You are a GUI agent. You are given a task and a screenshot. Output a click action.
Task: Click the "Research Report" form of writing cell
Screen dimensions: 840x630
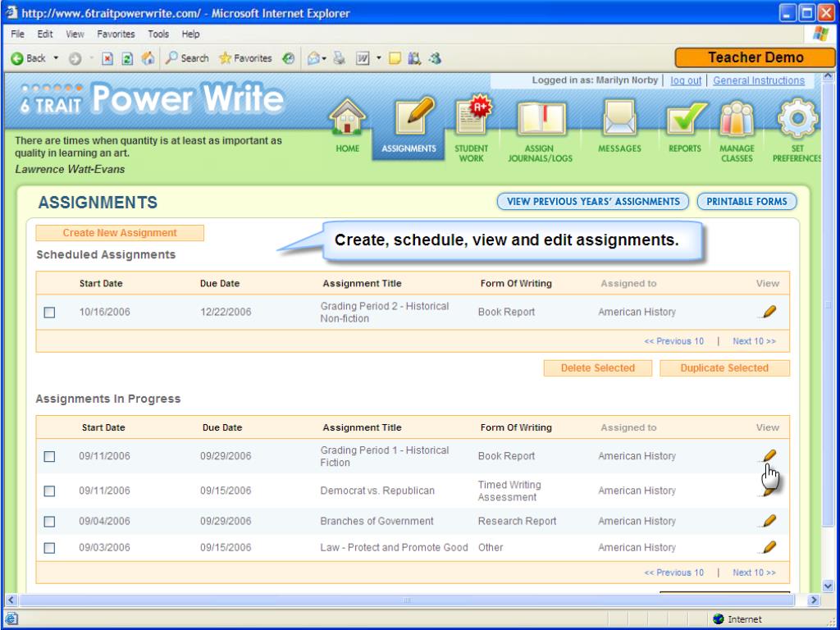click(517, 521)
